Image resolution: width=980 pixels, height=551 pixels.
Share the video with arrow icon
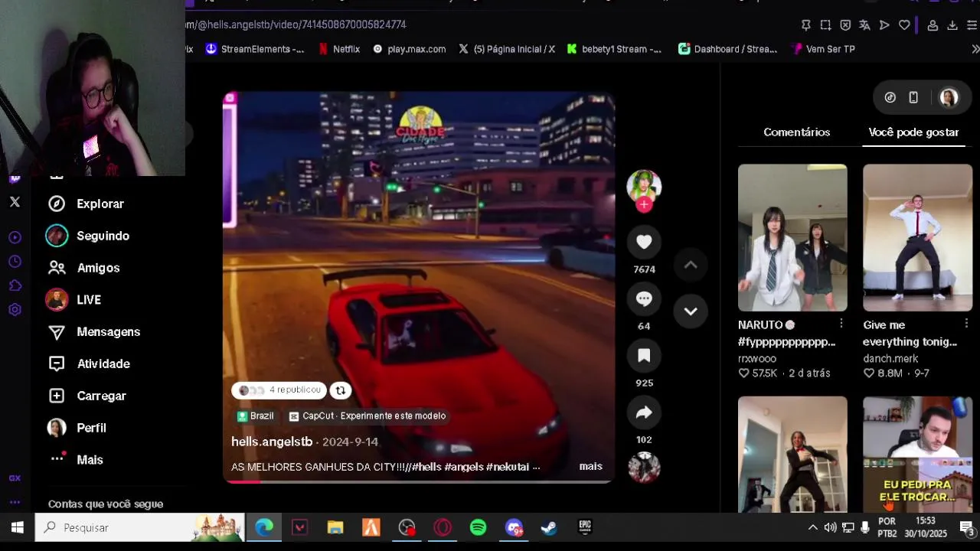[644, 412]
